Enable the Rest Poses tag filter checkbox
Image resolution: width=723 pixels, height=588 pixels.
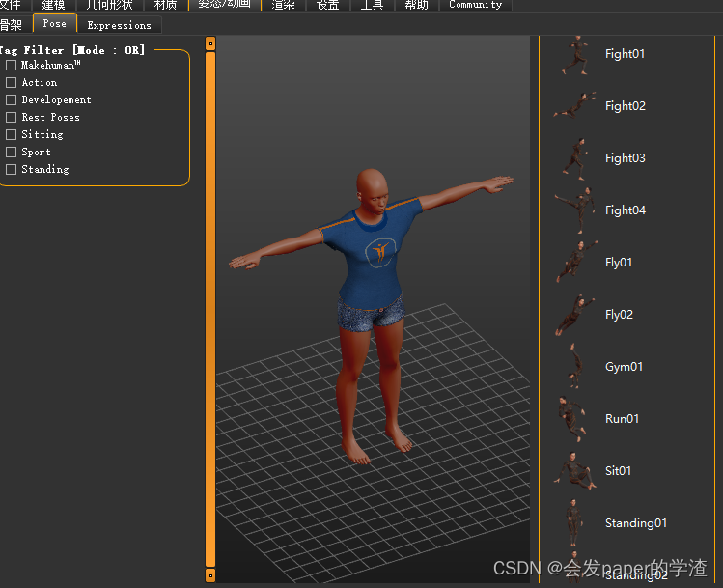tap(11, 117)
